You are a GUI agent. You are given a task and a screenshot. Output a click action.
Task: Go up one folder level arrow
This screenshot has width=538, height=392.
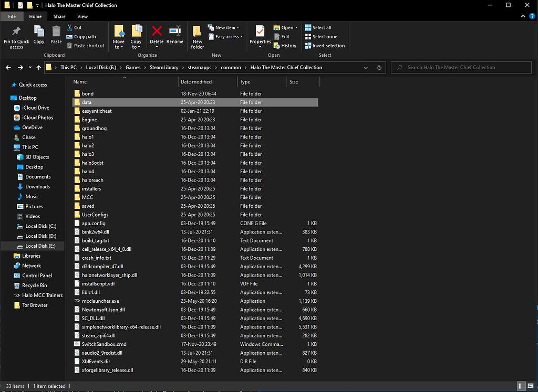[x=38, y=68]
